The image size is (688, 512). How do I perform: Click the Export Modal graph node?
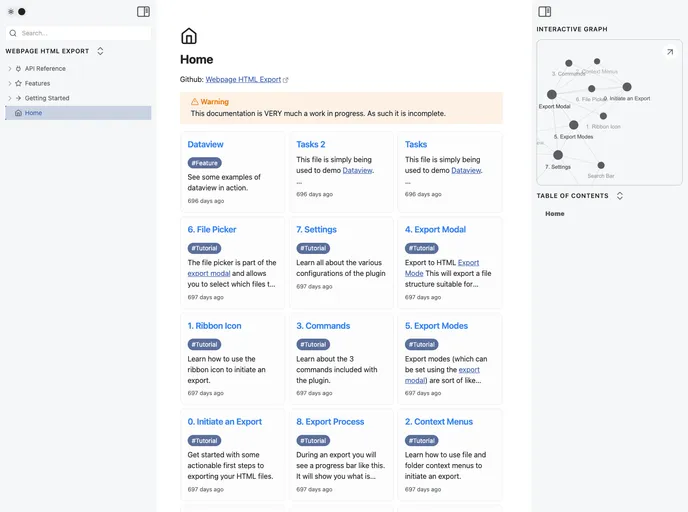[552, 95]
